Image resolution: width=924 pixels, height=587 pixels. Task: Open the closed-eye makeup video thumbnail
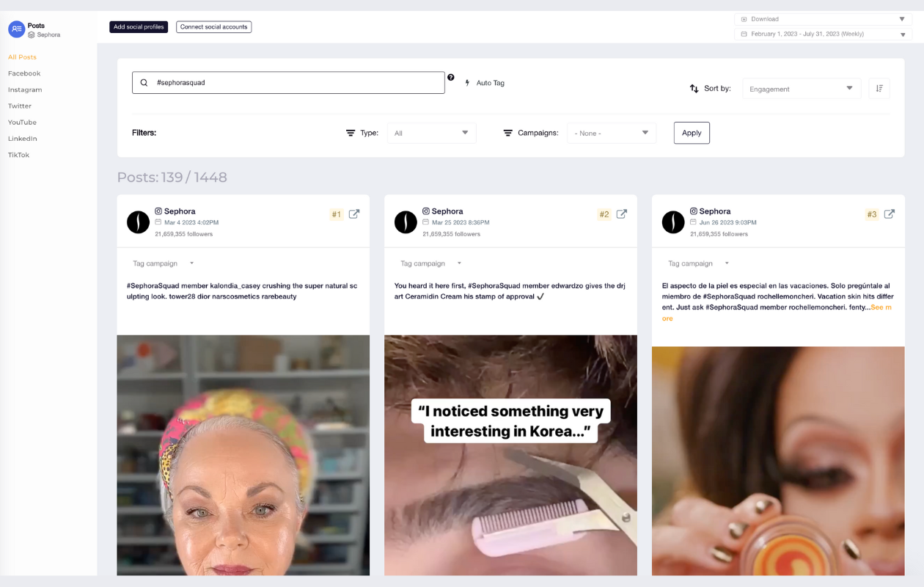(778, 461)
